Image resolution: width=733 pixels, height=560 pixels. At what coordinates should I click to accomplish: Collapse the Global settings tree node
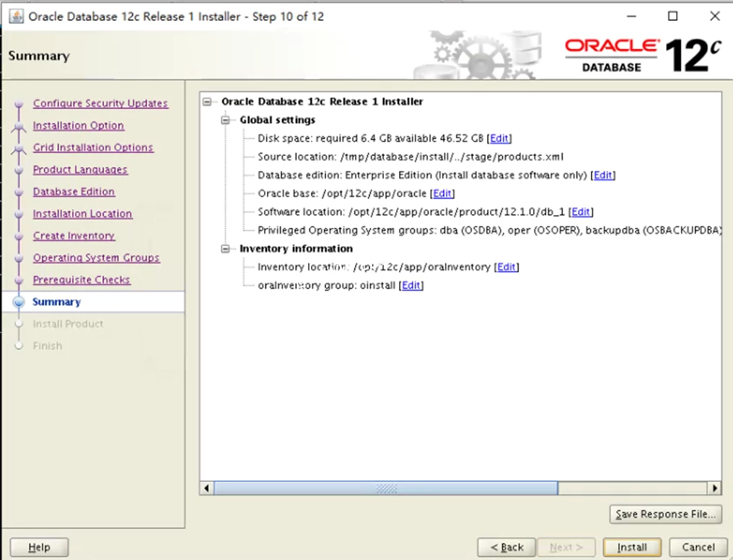click(x=225, y=120)
